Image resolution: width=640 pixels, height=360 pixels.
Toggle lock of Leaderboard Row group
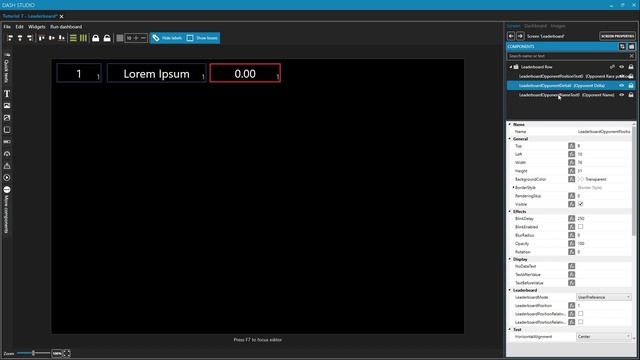click(x=631, y=67)
